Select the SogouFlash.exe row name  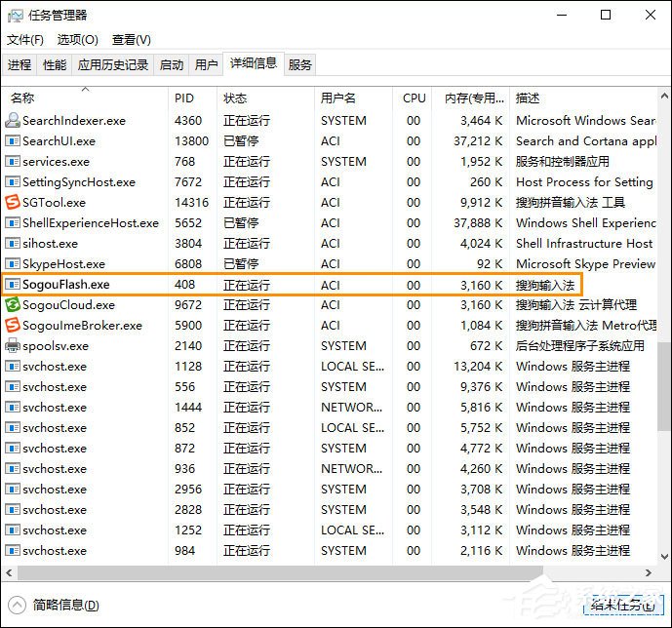click(66, 285)
